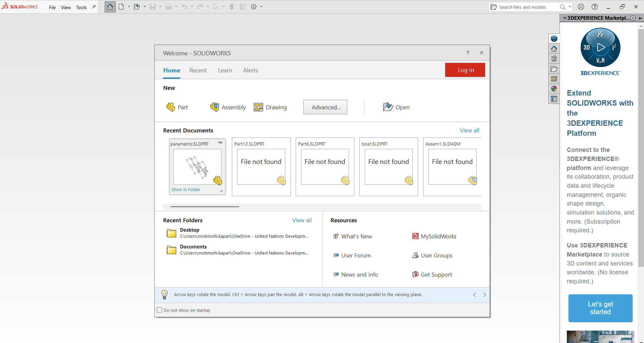The height and width of the screenshot is (343, 644).
Task: Click the task pane auto-hide pin icon
Action: pyautogui.click(x=640, y=18)
